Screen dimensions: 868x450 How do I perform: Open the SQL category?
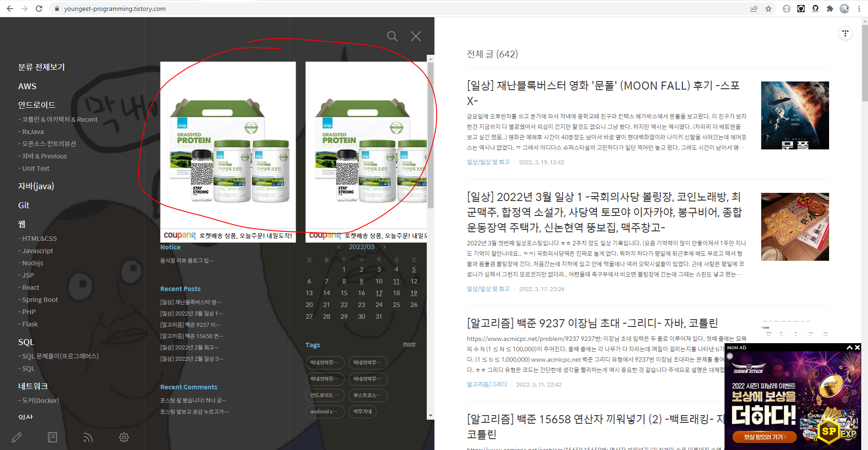pyautogui.click(x=26, y=342)
